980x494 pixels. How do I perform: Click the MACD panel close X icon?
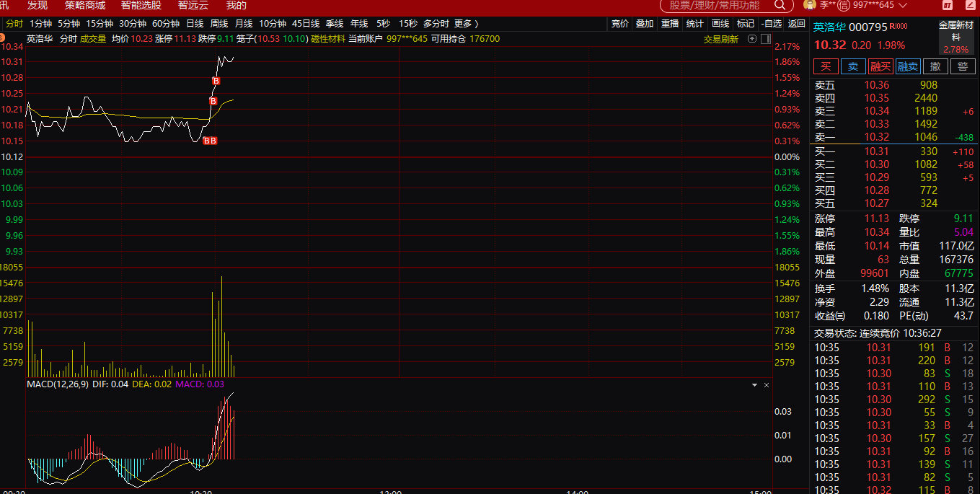tap(767, 385)
